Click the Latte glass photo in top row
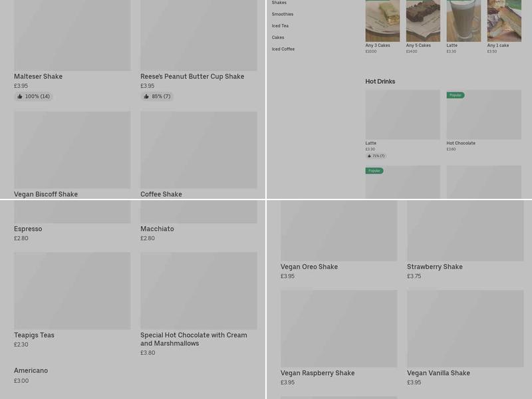The image size is (532, 399). tap(464, 20)
